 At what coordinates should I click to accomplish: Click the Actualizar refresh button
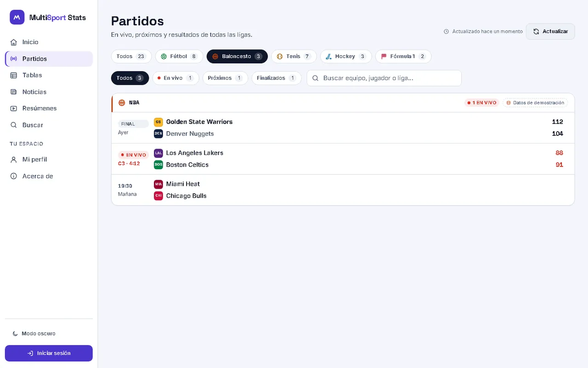click(550, 31)
